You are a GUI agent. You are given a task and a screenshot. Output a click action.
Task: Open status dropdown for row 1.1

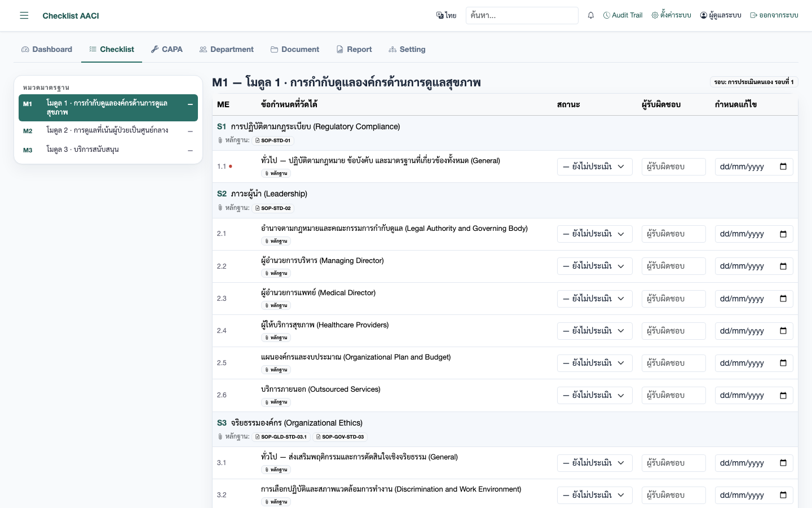tap(594, 167)
